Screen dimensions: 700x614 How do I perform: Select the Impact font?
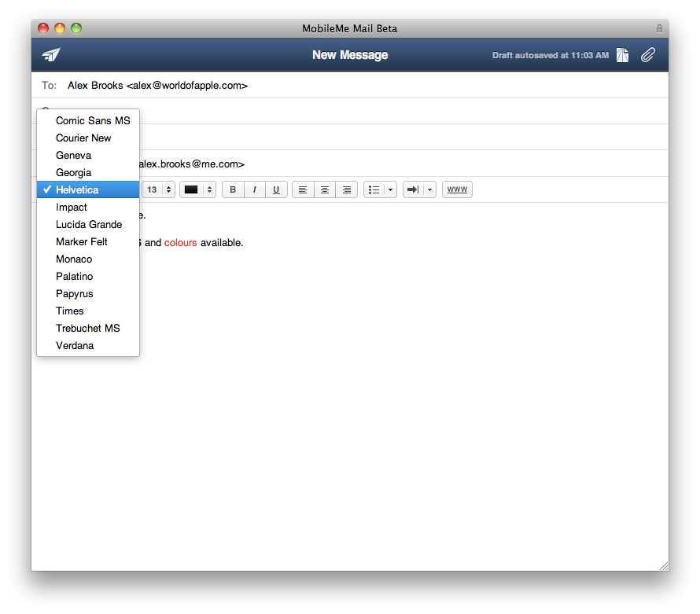88,207
